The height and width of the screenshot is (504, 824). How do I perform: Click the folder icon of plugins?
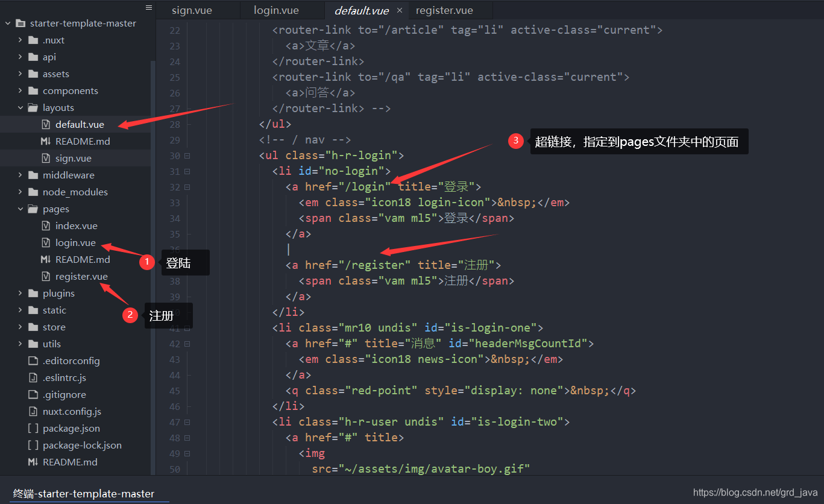(x=33, y=294)
